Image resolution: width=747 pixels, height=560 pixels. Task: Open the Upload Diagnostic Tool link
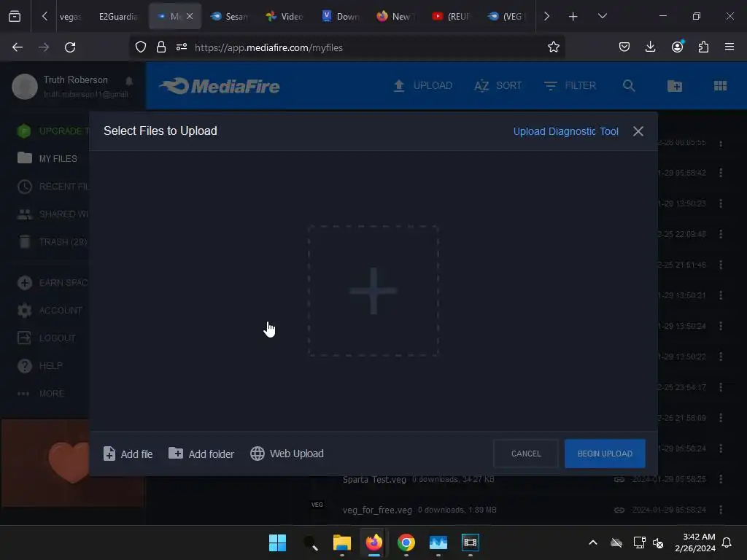[x=565, y=131]
